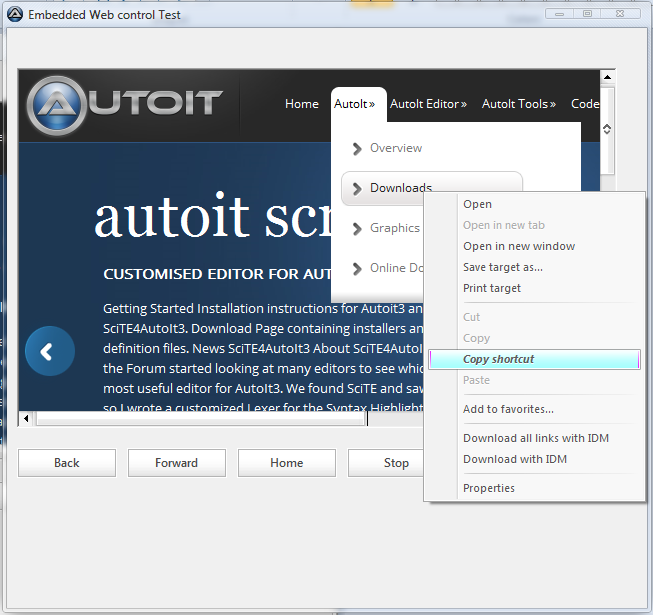Screen dimensions: 653x615
Task: Click the vertical scrollbar thumb
Action: [607, 129]
